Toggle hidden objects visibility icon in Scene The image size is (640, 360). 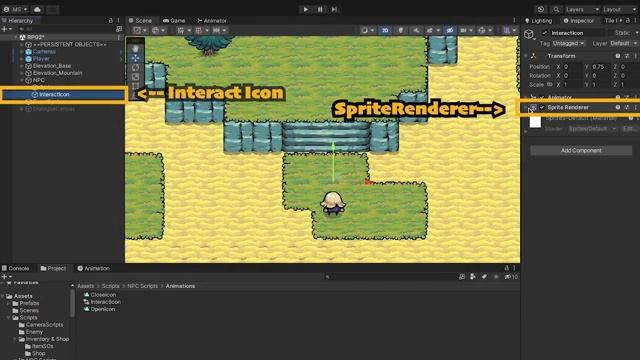[450, 30]
